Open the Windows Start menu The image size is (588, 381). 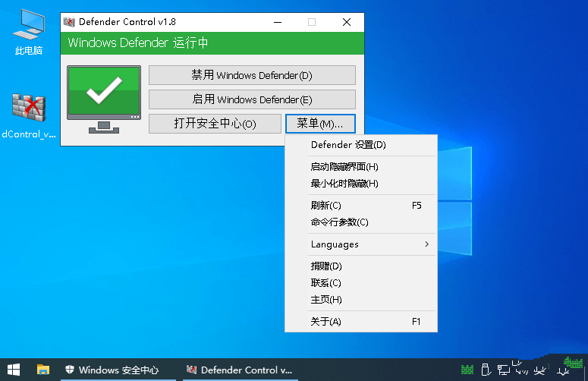click(x=13, y=370)
